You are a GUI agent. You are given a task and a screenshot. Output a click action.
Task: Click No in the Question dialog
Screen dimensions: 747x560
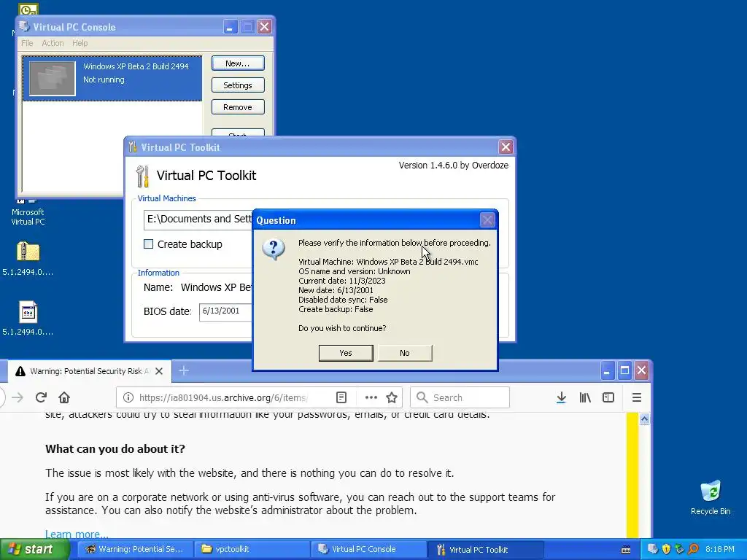404,353
